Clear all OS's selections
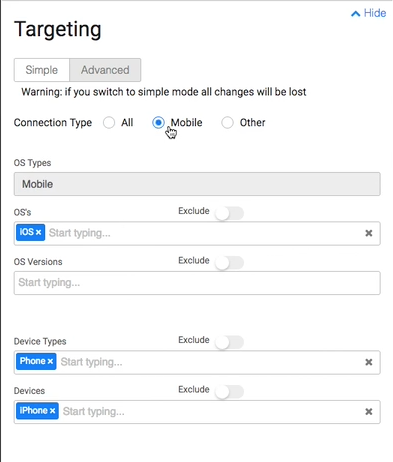Image resolution: width=393 pixels, height=462 pixels. [369, 233]
